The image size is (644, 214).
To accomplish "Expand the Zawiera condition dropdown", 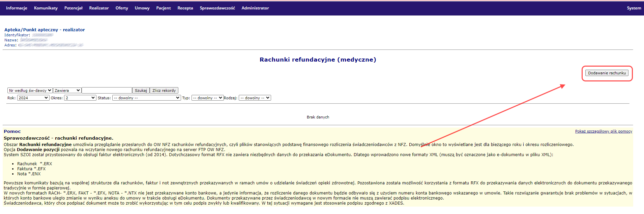I will 67,91.
